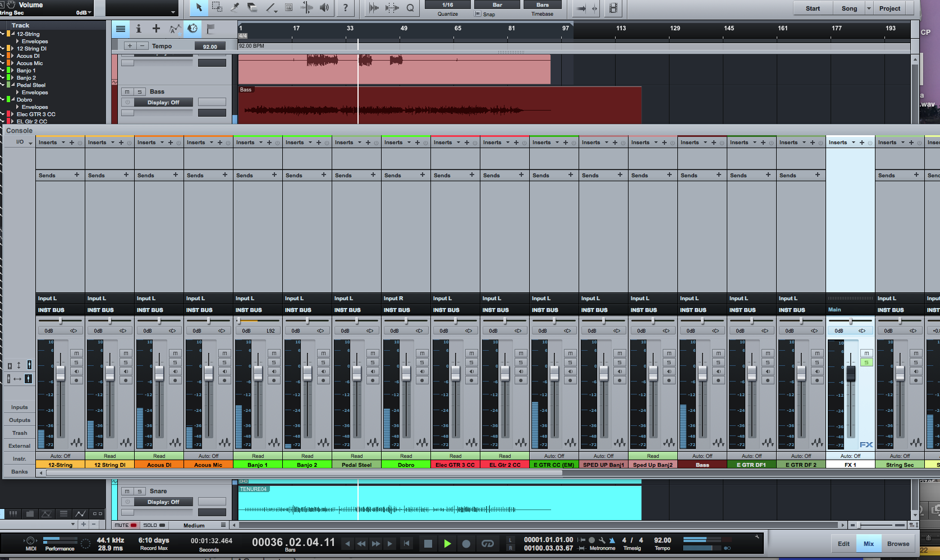This screenshot has height=560, width=940.
Task: Select the Eraser tool
Action: pos(253,8)
